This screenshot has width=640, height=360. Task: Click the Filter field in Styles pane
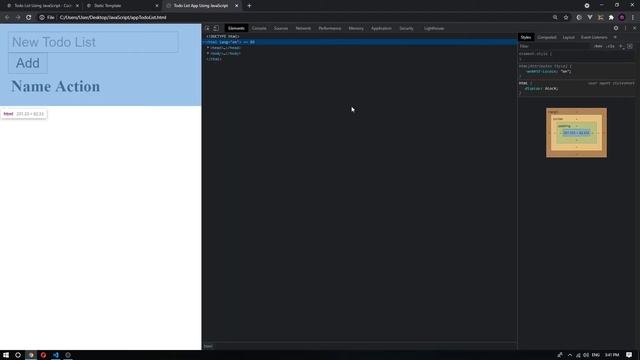(x=555, y=46)
